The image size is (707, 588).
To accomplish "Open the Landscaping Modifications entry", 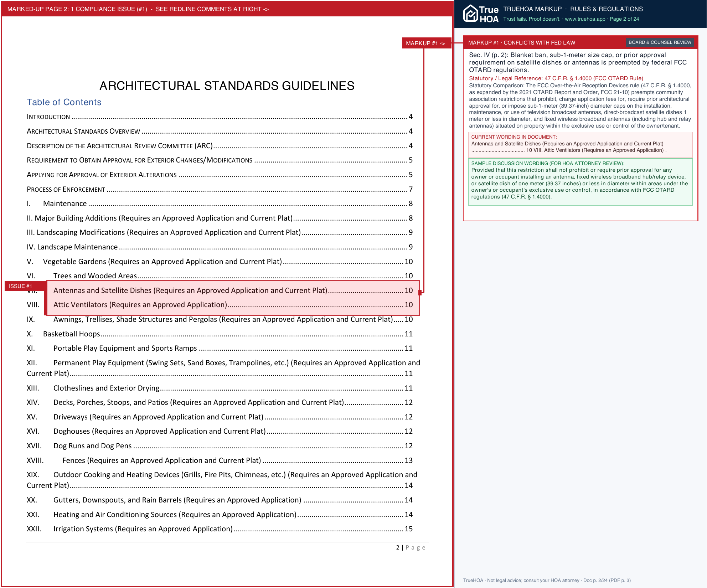I will point(220,232).
